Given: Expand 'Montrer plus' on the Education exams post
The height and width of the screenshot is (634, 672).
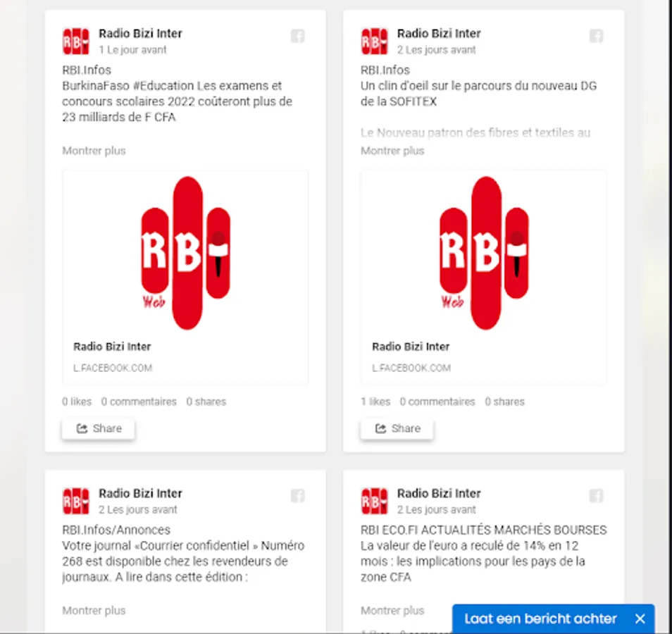Looking at the screenshot, I should coord(94,151).
